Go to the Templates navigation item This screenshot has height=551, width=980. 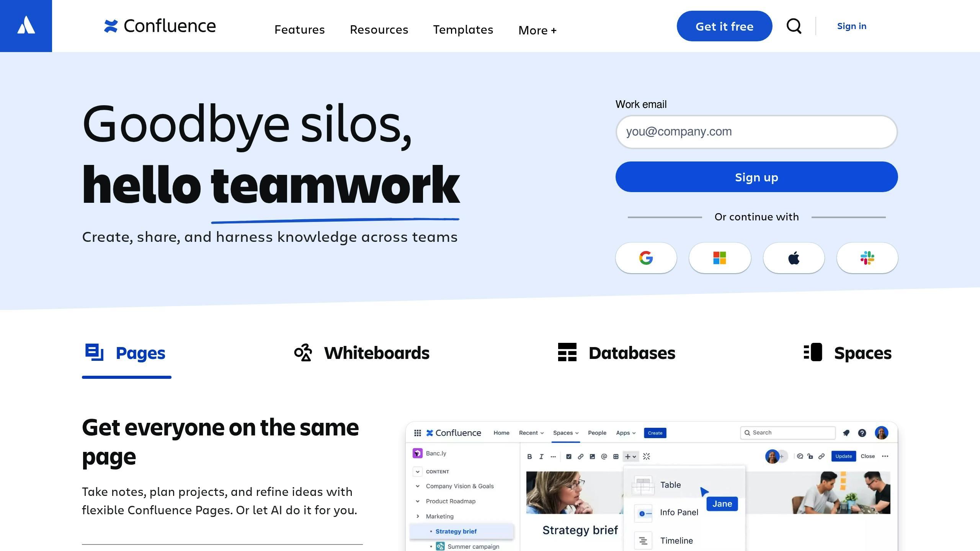click(x=463, y=29)
